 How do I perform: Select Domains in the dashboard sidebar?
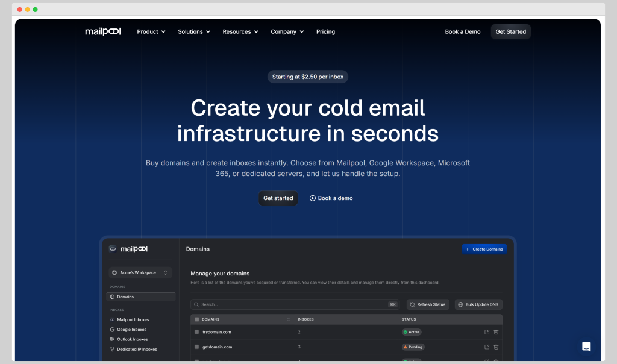[x=141, y=297]
